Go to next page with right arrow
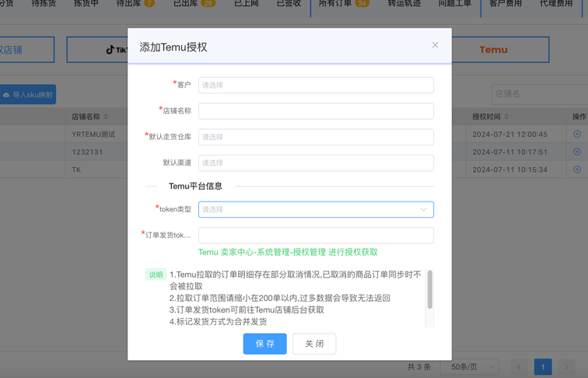The width and height of the screenshot is (588, 378). pyautogui.click(x=566, y=366)
